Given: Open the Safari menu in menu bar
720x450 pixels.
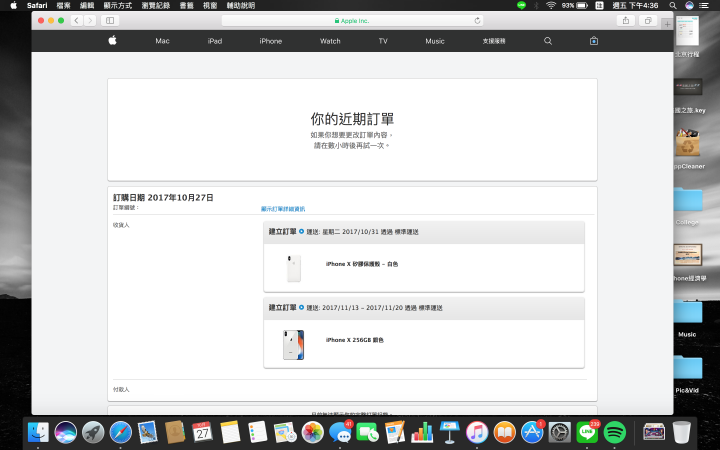Looking at the screenshot, I should click(x=37, y=6).
